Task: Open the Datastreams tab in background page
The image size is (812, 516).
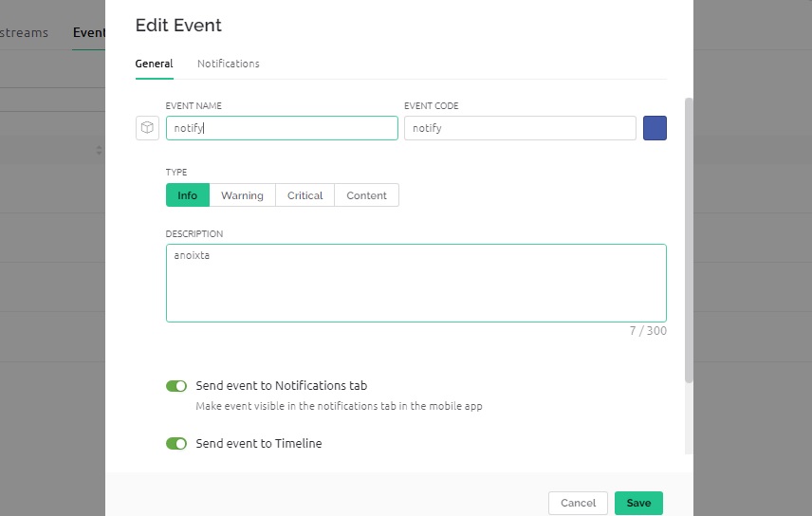Action: [24, 32]
